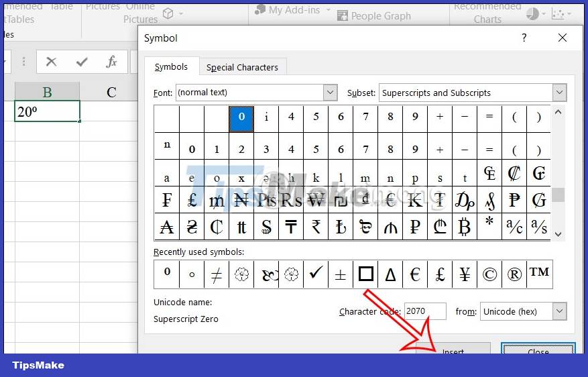The image size is (588, 377).
Task: Pick the recently used plus-minus sign
Action: [x=341, y=274]
